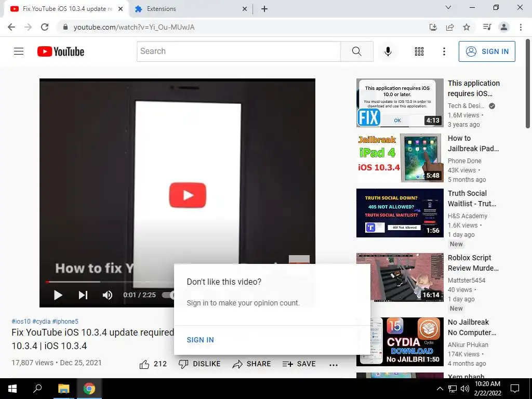Click the Tech & Desi... channel name
Screen dimensions: 532x399
(466, 106)
